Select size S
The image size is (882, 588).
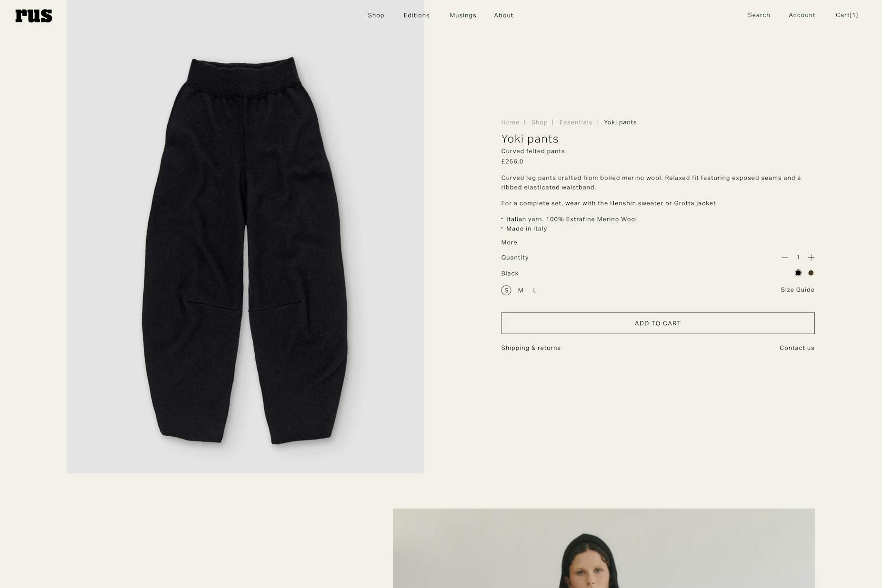506,290
